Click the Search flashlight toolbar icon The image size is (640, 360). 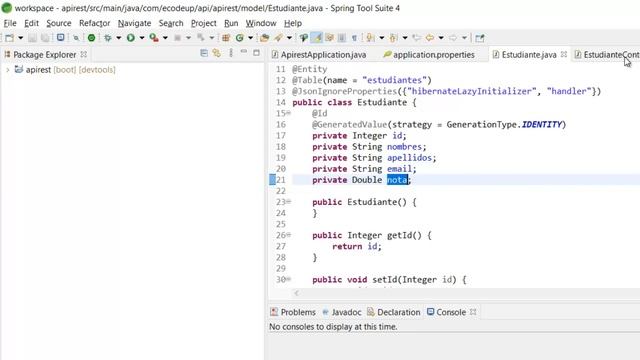point(303,38)
